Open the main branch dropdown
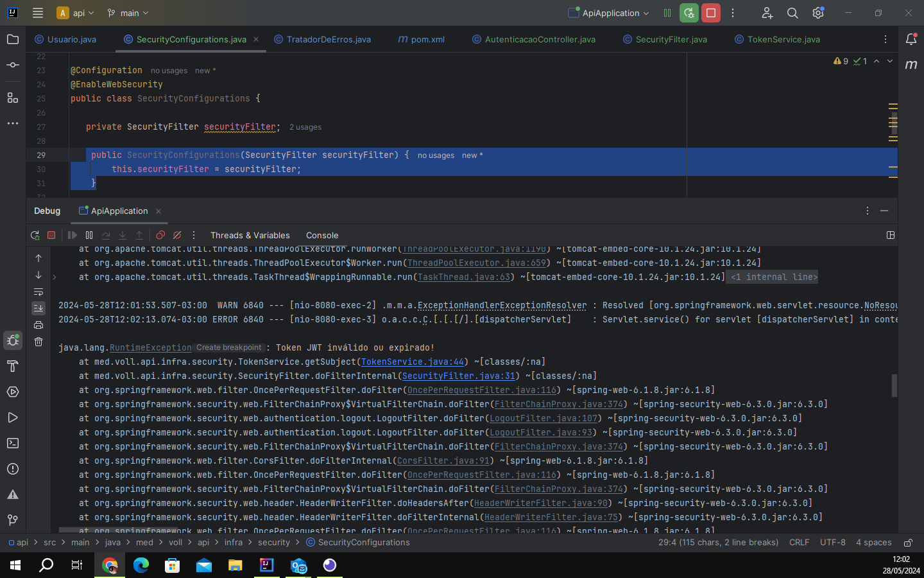This screenshot has height=578, width=924. 128,13
